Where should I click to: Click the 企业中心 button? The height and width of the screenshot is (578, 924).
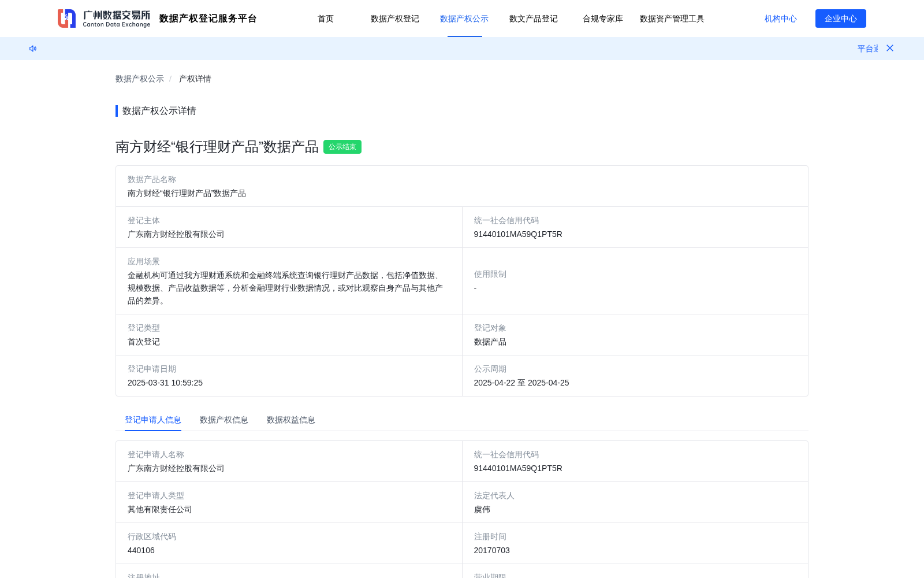[841, 18]
